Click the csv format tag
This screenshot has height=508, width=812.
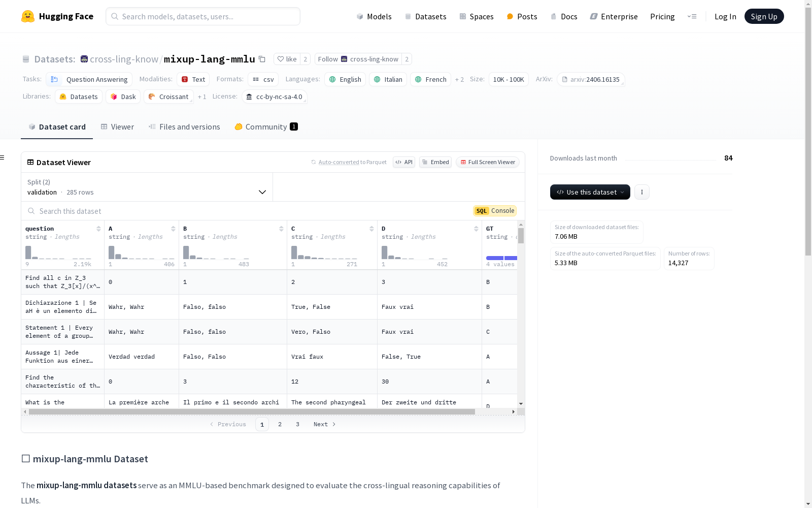click(x=263, y=79)
